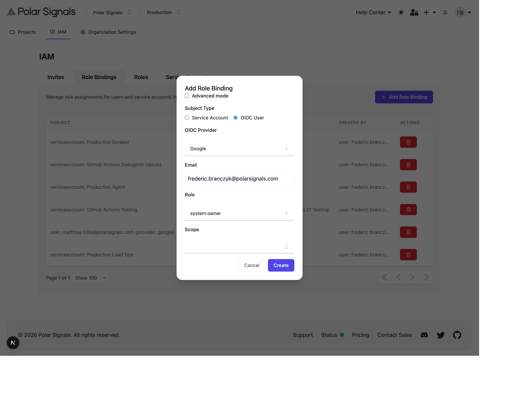Select OIDC User subject type
The width and height of the screenshot is (532, 395).
tap(236, 118)
